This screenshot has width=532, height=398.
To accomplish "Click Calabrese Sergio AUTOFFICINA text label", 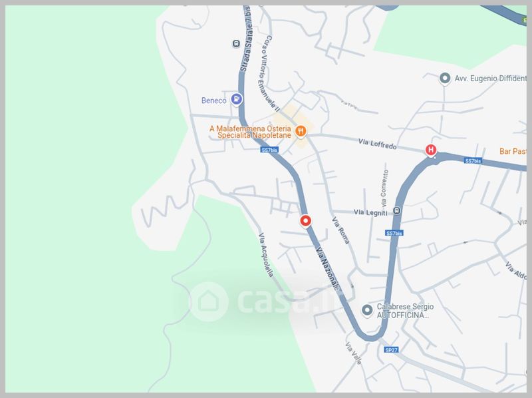I will coord(405,311).
